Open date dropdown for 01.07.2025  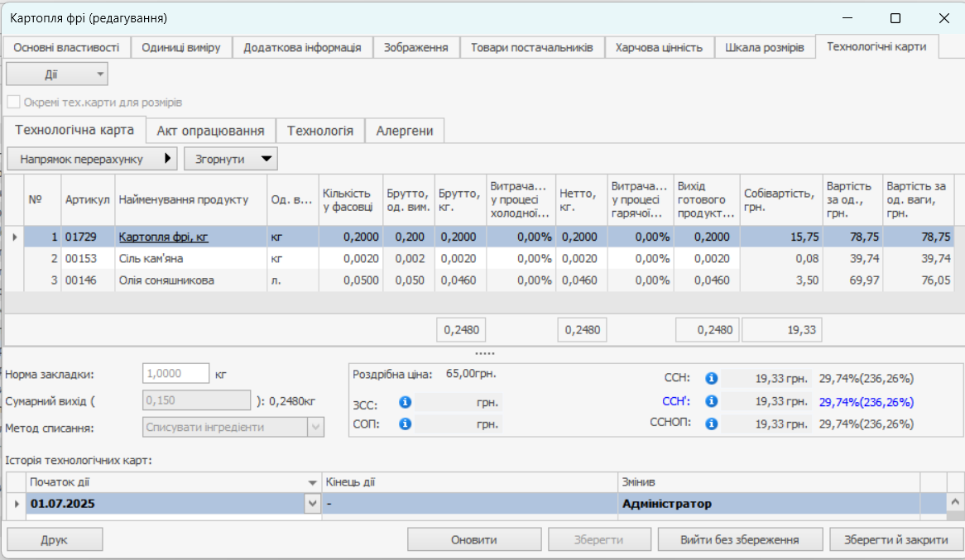(312, 504)
